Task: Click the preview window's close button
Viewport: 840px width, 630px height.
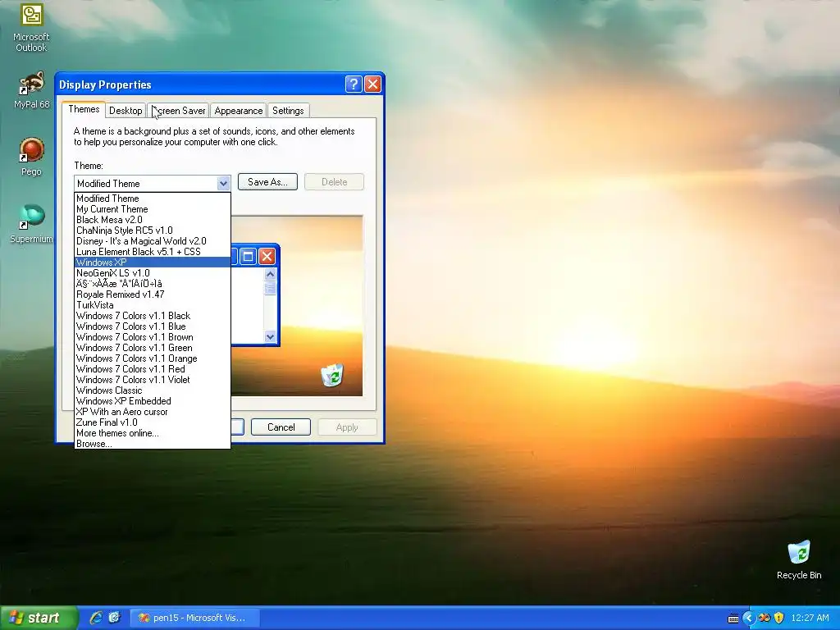Action: point(267,256)
